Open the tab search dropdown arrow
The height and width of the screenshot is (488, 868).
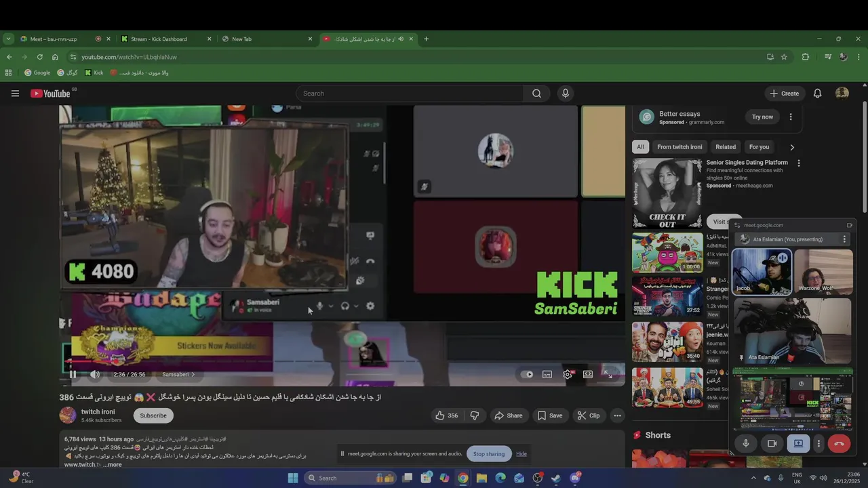(8, 39)
